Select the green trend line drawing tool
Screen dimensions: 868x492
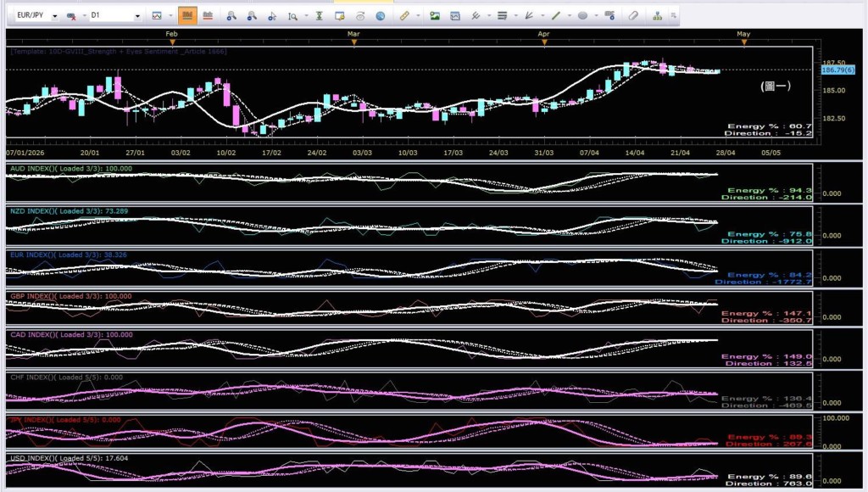(556, 15)
